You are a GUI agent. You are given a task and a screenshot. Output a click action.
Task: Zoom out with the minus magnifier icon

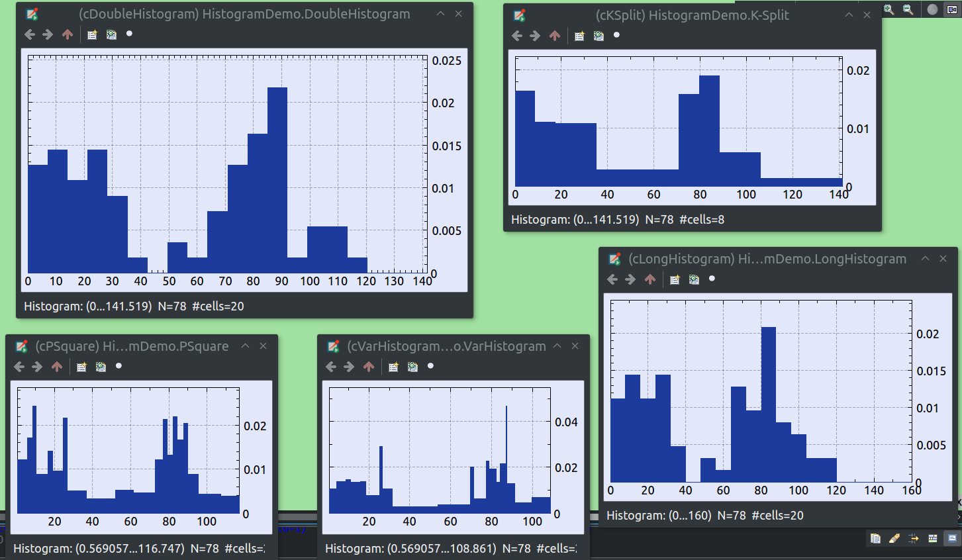pos(908,9)
